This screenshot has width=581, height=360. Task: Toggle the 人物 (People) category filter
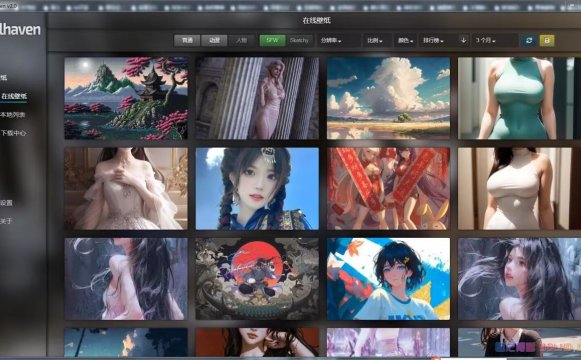(241, 40)
